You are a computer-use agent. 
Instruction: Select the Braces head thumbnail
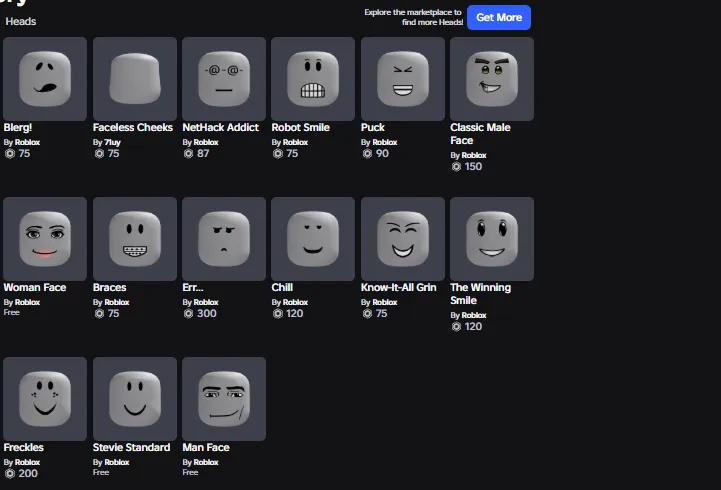(135, 239)
